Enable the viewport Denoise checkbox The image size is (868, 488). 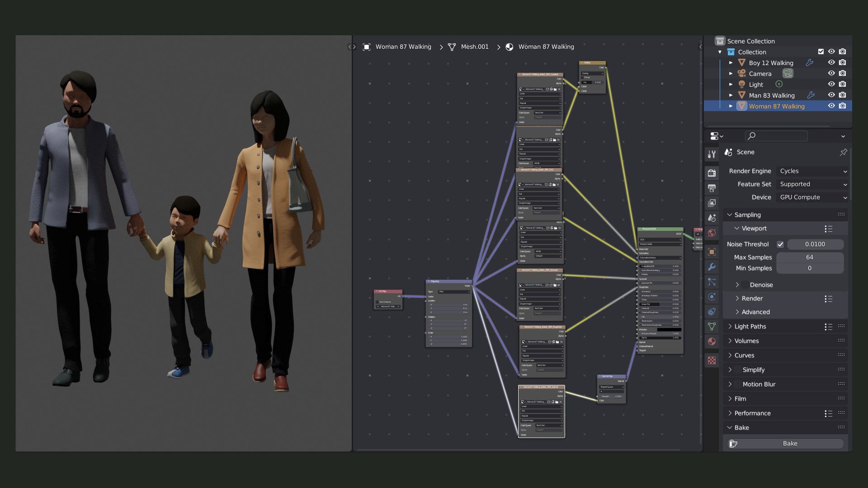click(x=745, y=285)
